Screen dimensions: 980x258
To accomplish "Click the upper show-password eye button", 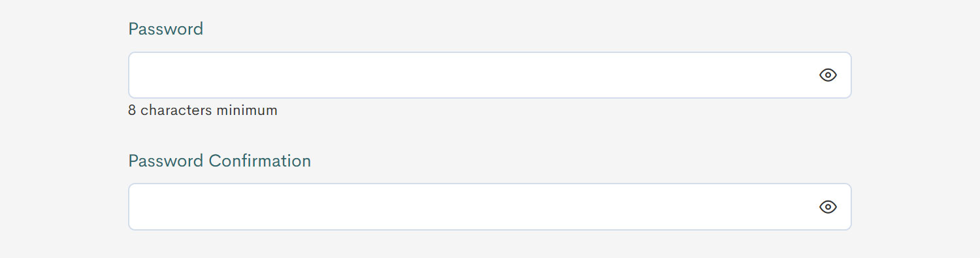I will point(828,75).
